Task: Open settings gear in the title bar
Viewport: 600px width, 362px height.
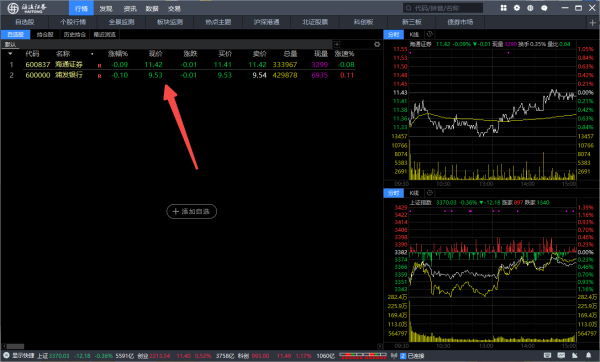Action: click(517, 8)
